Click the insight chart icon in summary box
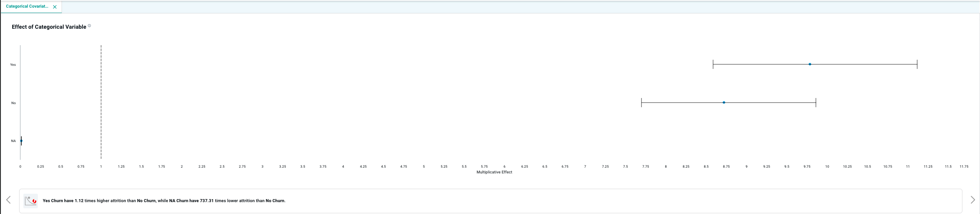This screenshot has width=980, height=214. [x=31, y=201]
